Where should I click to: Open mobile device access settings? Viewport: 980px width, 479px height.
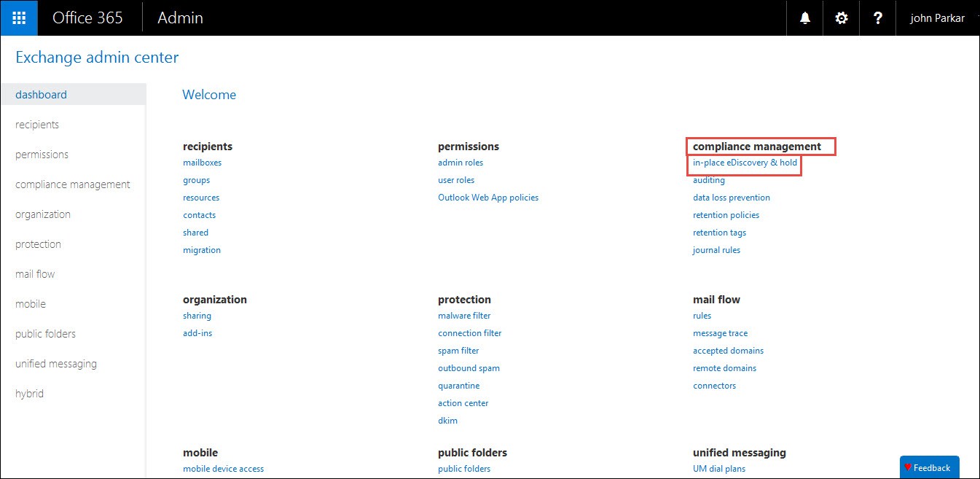point(223,468)
